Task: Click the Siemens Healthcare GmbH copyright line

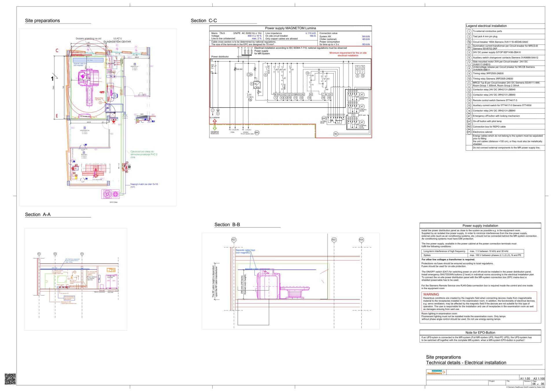Action: click(x=526, y=387)
